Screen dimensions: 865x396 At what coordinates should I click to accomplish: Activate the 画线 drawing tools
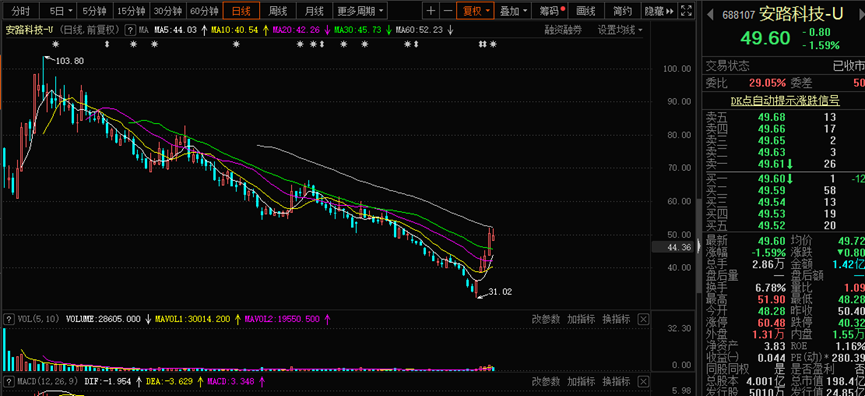[x=586, y=10]
